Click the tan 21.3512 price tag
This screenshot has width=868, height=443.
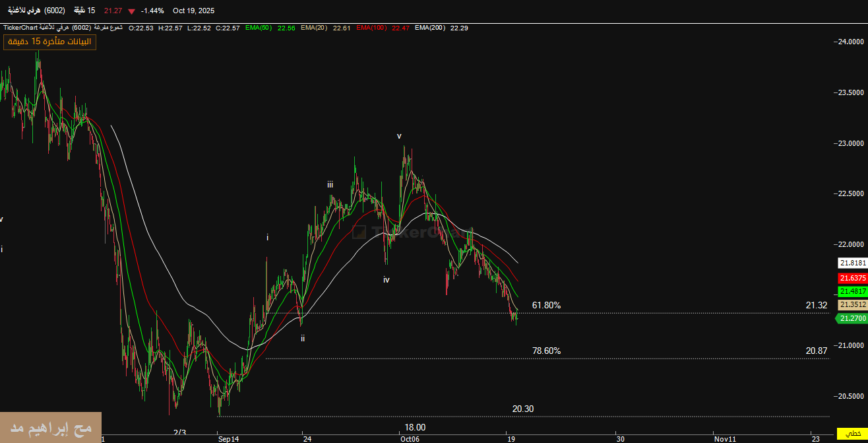tap(852, 305)
